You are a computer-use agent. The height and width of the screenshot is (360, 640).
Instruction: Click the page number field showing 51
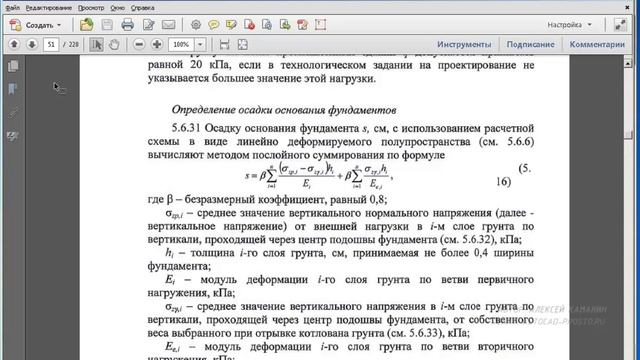[x=51, y=44]
